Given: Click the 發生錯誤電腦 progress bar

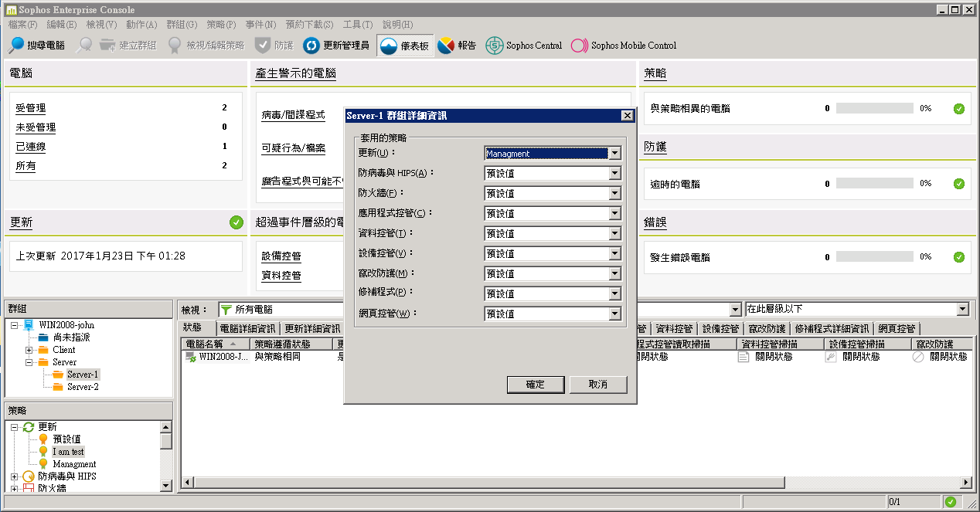Looking at the screenshot, I should tap(875, 257).
